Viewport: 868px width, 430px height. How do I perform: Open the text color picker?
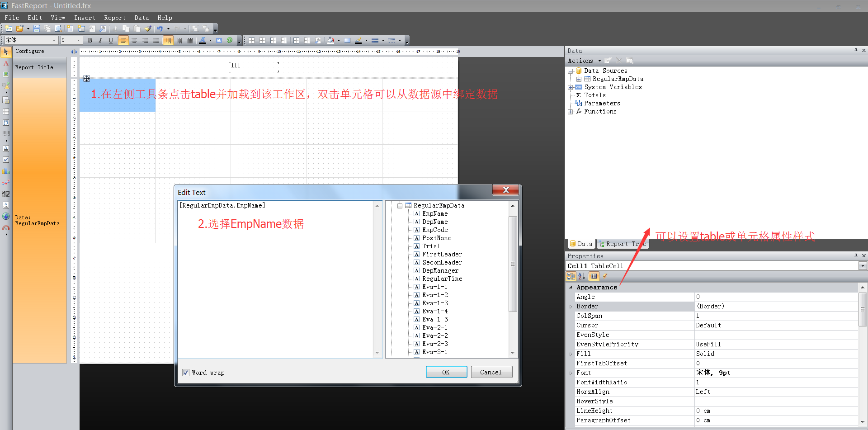point(203,40)
